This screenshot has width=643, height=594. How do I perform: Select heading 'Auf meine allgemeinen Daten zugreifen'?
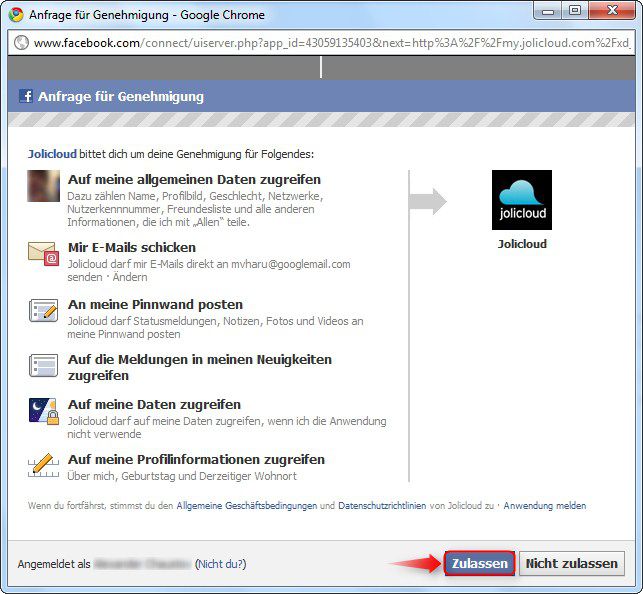(194, 180)
